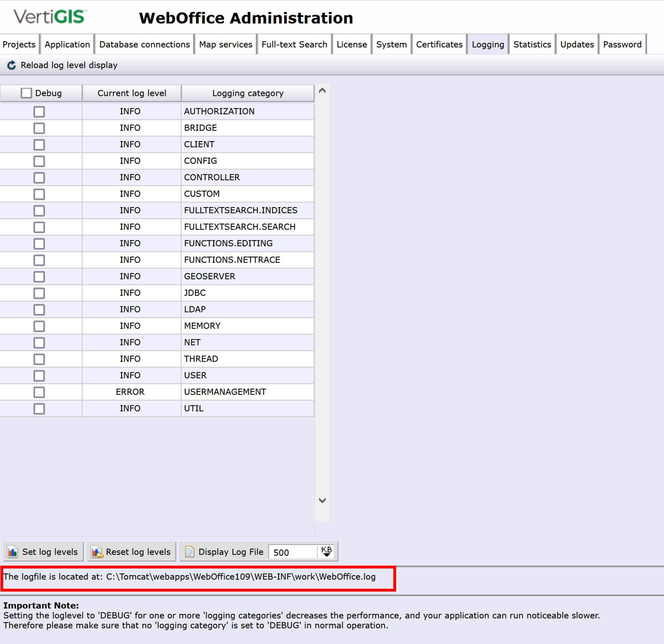Click the Reset log levels icon

click(96, 552)
